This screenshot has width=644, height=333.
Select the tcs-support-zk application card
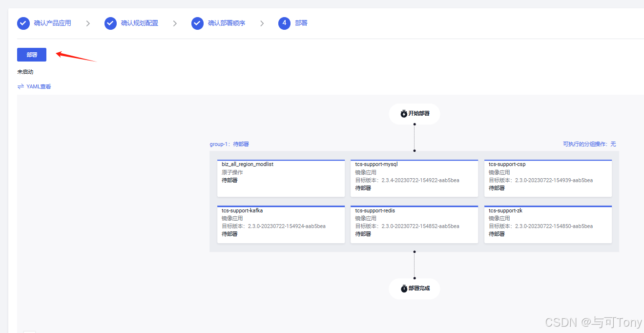click(x=548, y=224)
